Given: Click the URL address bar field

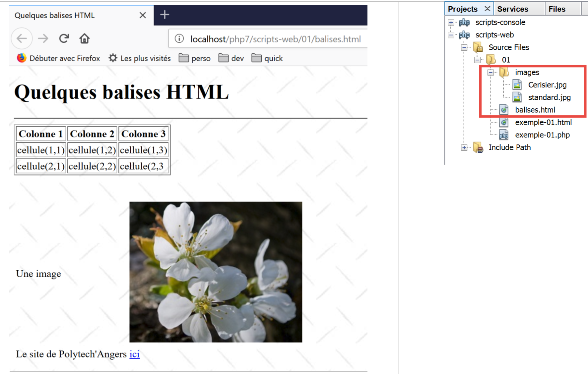Looking at the screenshot, I should click(x=275, y=39).
